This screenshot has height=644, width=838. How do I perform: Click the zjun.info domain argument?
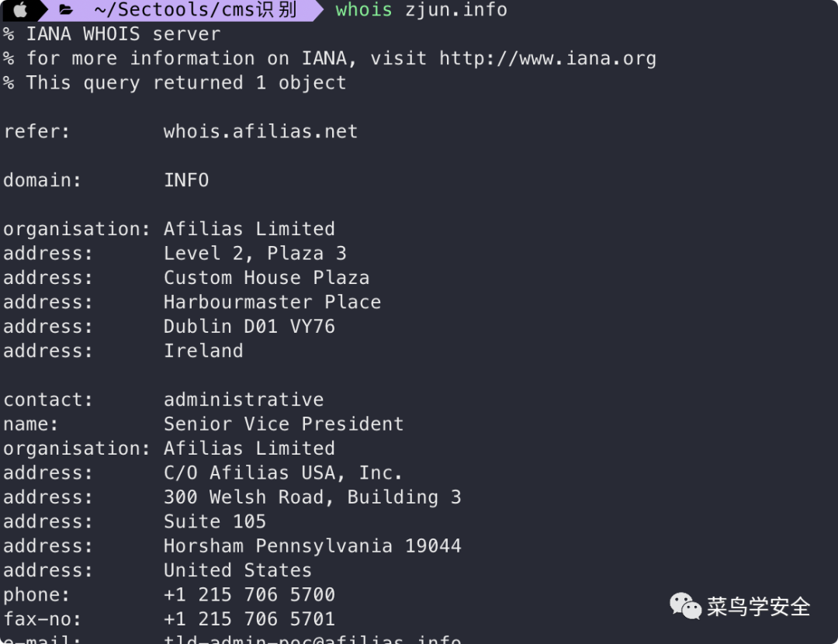point(456,10)
